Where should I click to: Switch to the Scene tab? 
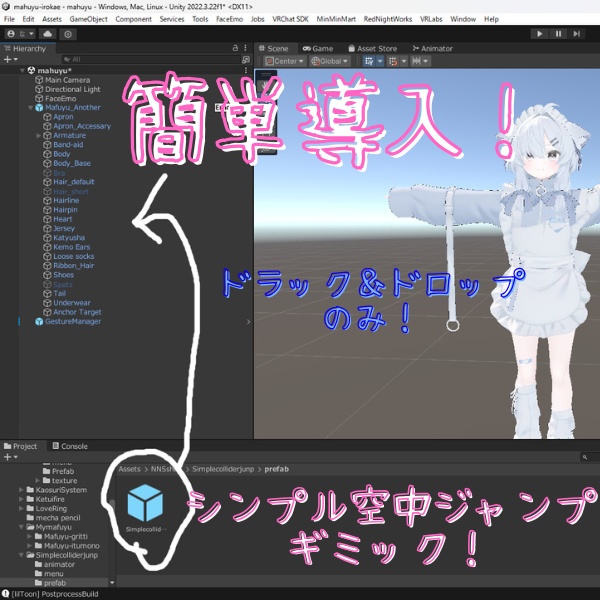click(x=274, y=49)
